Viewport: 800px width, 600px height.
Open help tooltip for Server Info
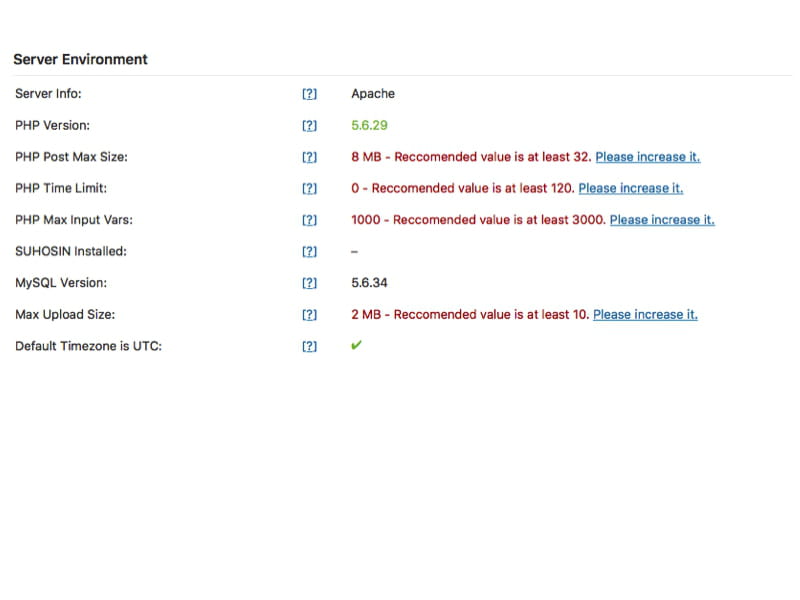coord(309,94)
